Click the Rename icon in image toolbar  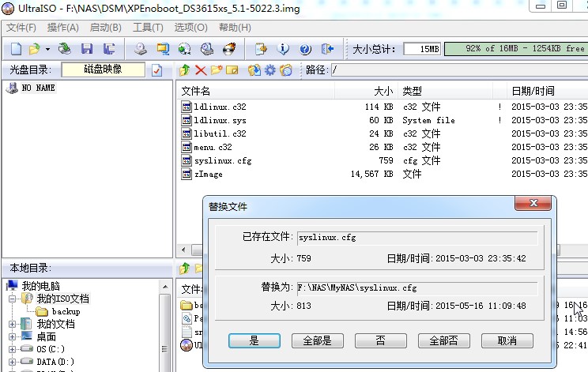click(232, 70)
